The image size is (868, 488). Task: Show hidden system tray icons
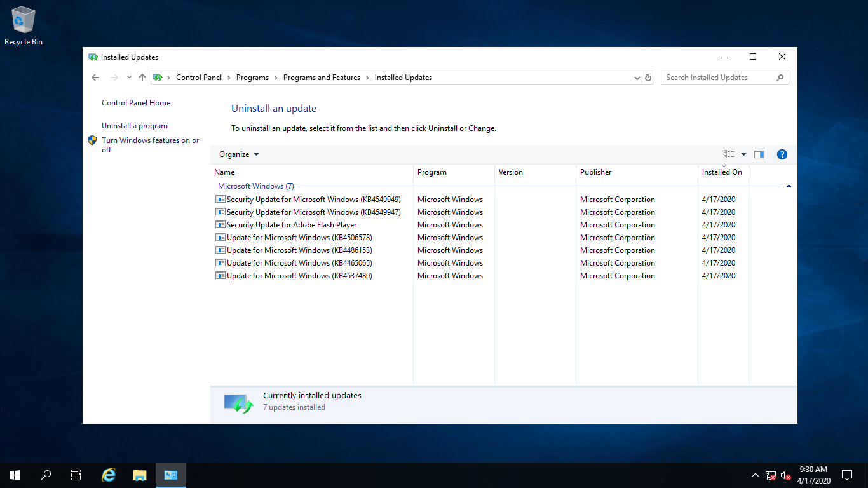click(755, 475)
